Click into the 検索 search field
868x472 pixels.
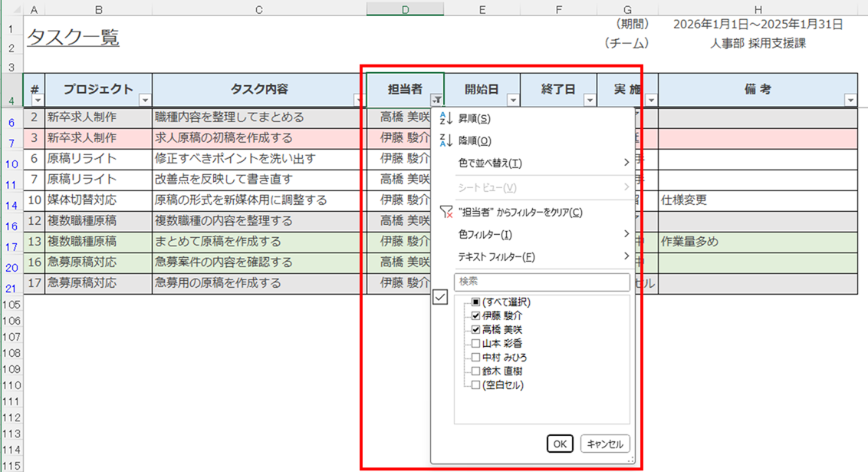[x=541, y=282]
